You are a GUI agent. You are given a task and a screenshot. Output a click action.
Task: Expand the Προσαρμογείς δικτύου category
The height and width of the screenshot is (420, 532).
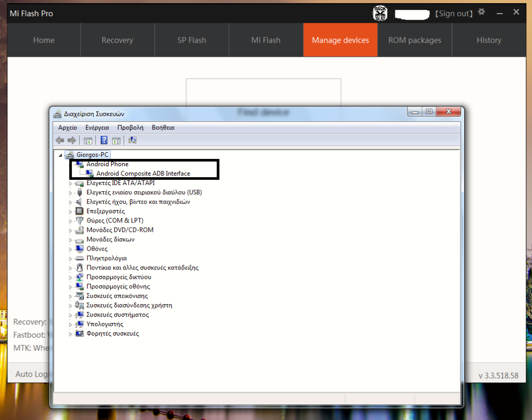click(x=71, y=277)
